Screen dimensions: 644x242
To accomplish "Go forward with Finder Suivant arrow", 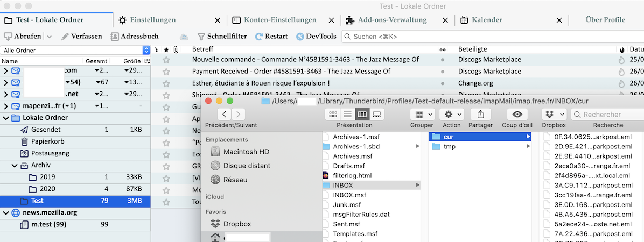I will (239, 114).
